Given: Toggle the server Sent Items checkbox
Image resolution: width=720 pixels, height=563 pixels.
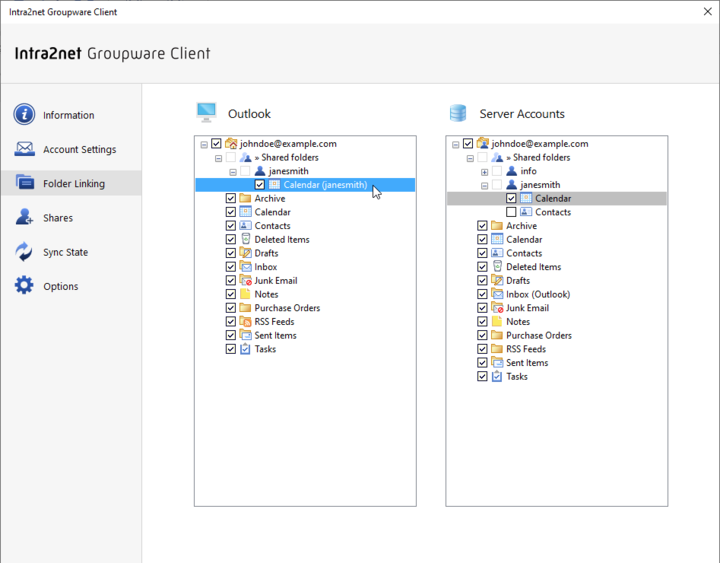Looking at the screenshot, I should [x=482, y=363].
